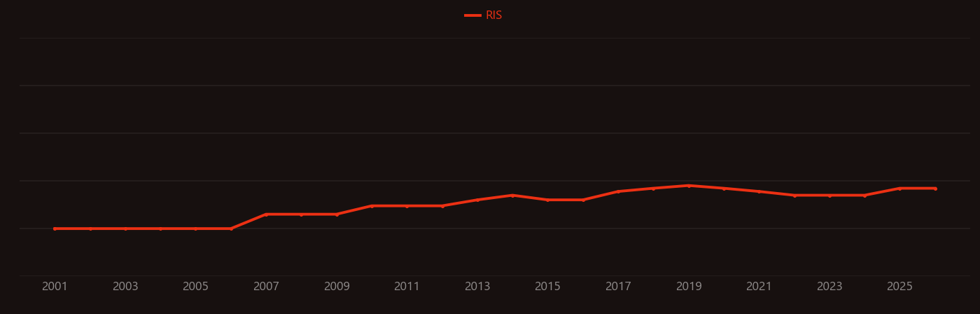980x314 pixels.
Task: Click the 2001 data point on the line
Action: (55, 228)
